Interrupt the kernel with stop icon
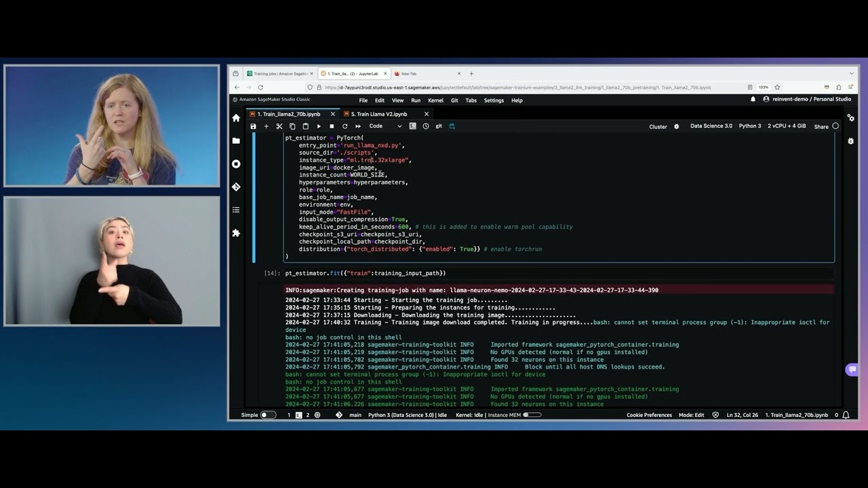 click(332, 126)
